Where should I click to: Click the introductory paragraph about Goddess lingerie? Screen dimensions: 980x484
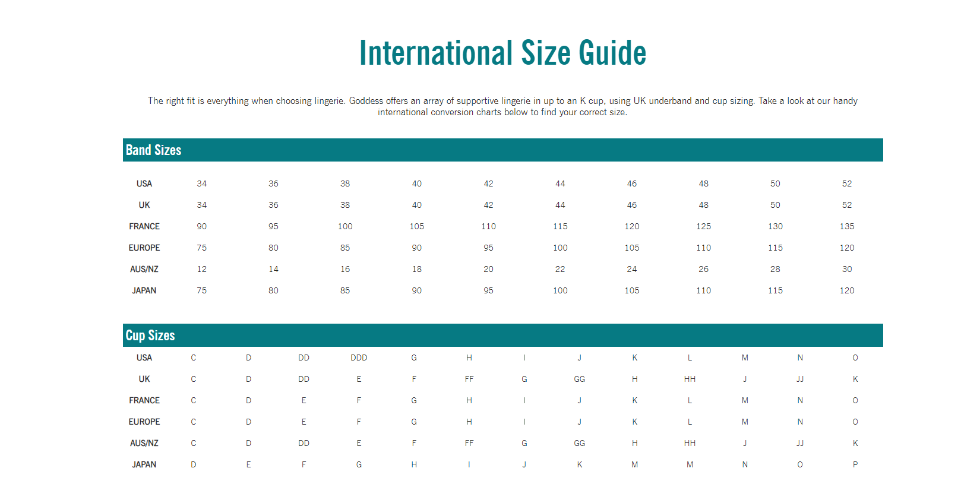[502, 106]
